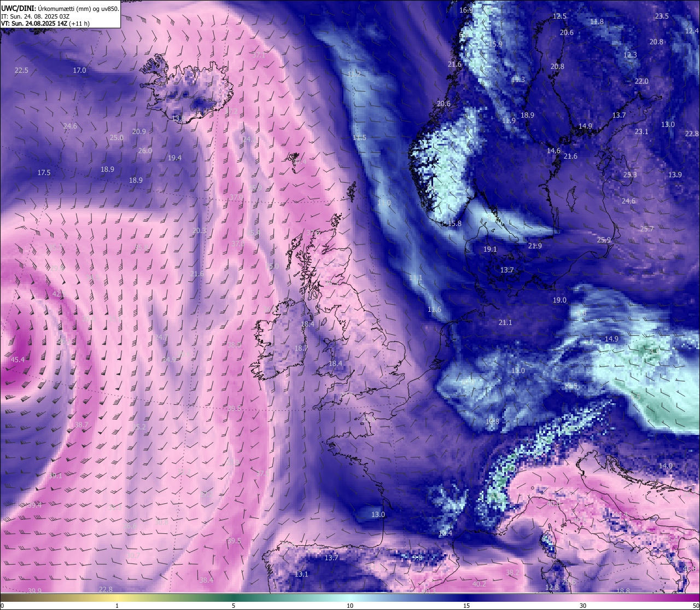The width and height of the screenshot is (700, 610).
Task: Click the 25.7 value label
Action: [646, 229]
